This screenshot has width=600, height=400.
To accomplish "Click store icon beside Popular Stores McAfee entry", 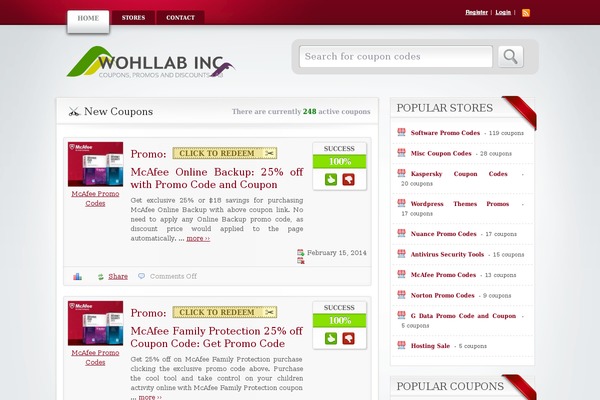I will click(x=401, y=274).
